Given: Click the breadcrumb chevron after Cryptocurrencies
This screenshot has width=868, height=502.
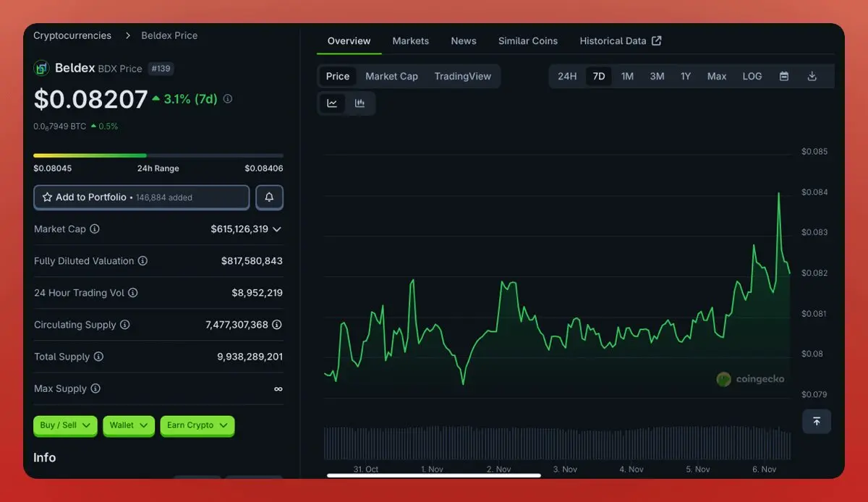Looking at the screenshot, I should pos(127,35).
